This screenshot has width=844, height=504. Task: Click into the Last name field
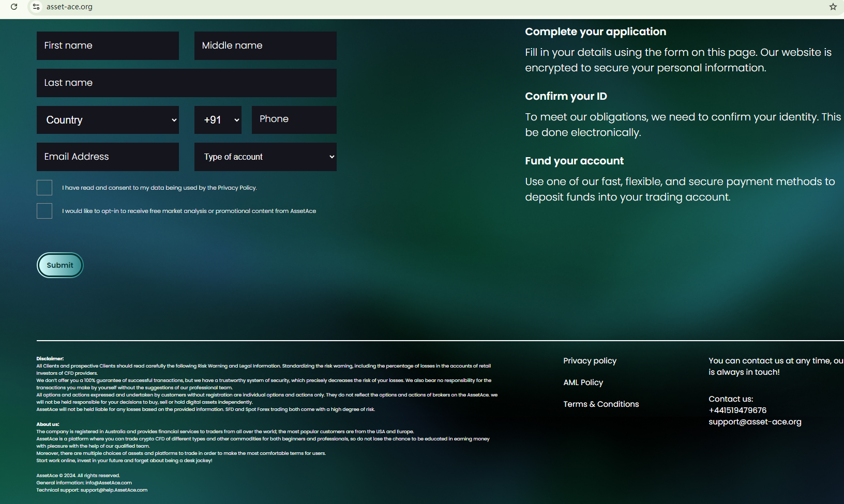click(x=186, y=83)
